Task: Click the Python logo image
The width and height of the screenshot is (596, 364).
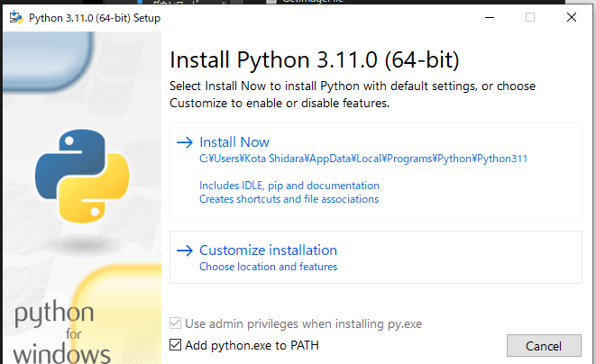Action: pos(82,176)
